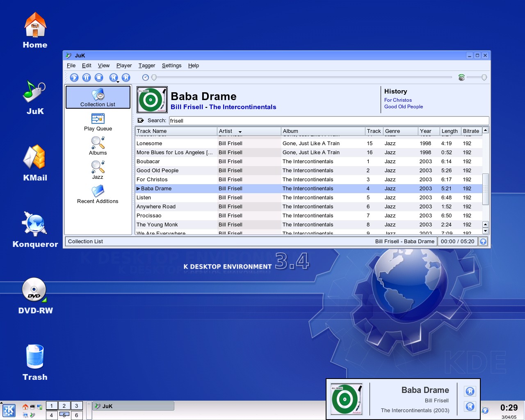This screenshot has height=420, width=525.
Task: Click next track button in the track popup
Action: coord(470,391)
